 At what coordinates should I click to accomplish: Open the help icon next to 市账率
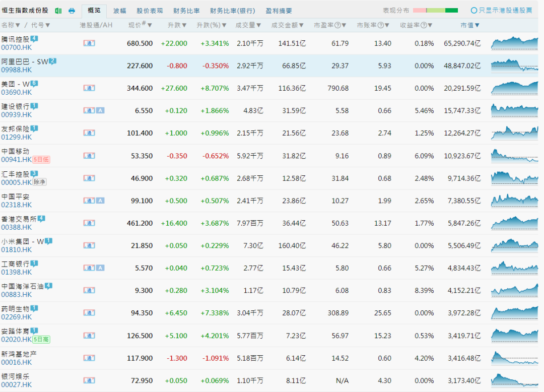(x=381, y=25)
